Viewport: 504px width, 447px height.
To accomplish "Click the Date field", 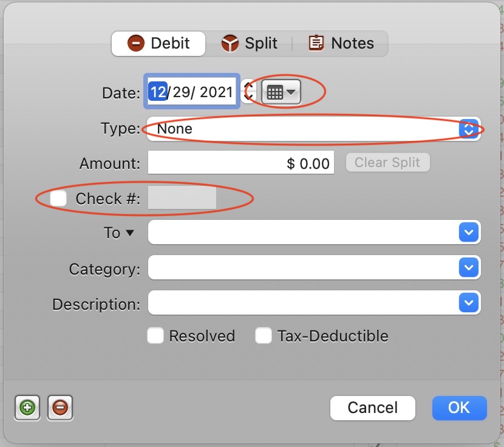I will pos(191,92).
